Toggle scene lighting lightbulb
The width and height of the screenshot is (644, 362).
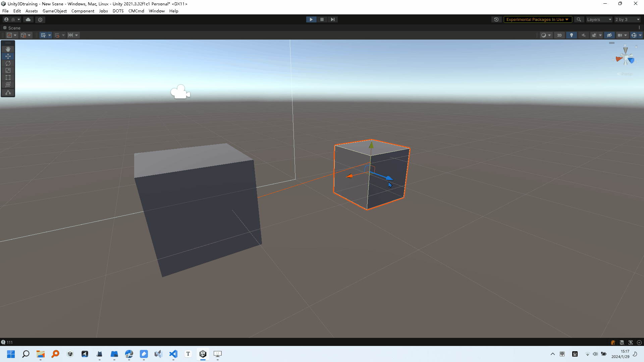coord(572,35)
